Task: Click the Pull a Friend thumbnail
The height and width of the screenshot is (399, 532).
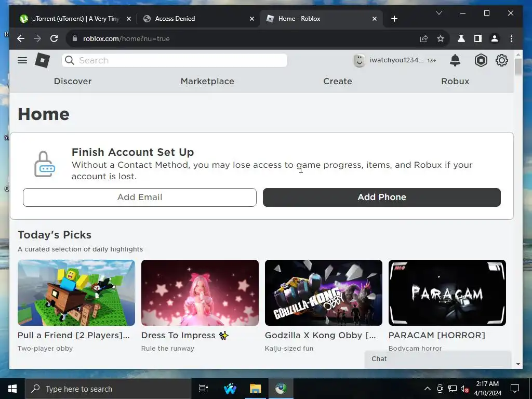Action: [76, 293]
